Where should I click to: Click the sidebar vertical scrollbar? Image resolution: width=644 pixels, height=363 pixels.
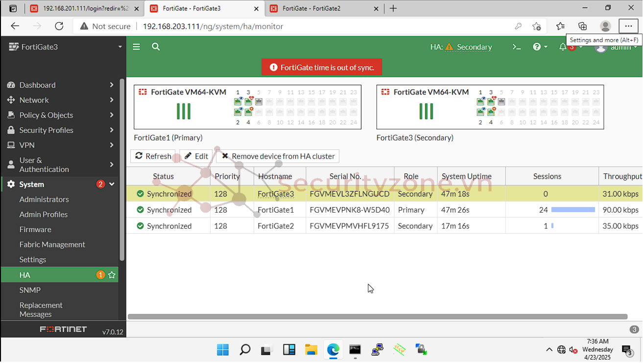(x=122, y=169)
